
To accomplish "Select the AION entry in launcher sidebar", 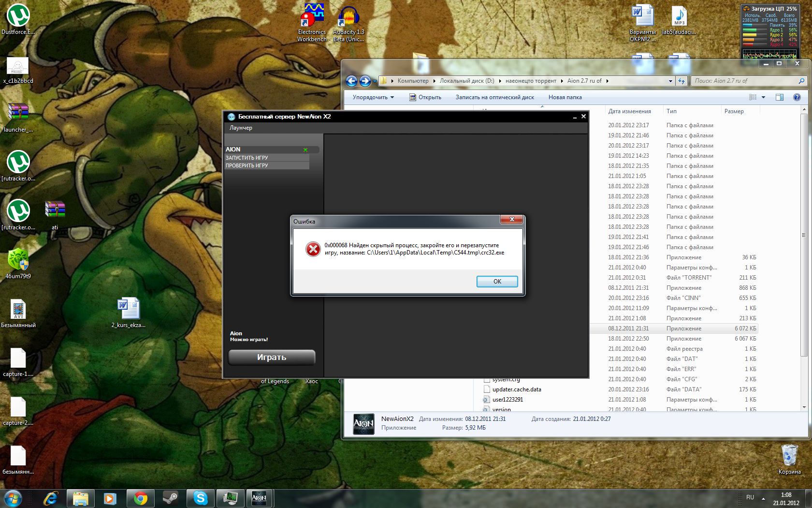I will click(x=272, y=149).
